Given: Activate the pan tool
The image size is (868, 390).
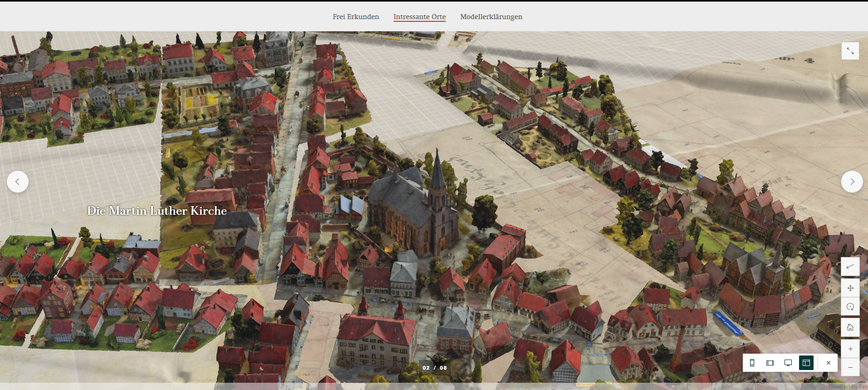Looking at the screenshot, I should click(x=850, y=288).
